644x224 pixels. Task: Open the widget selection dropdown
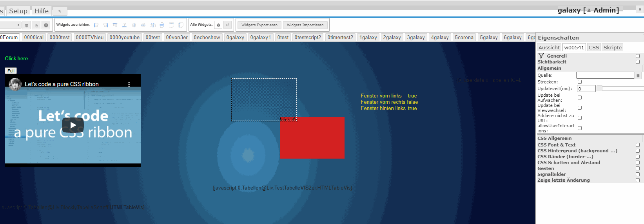pyautogui.click(x=10, y=25)
